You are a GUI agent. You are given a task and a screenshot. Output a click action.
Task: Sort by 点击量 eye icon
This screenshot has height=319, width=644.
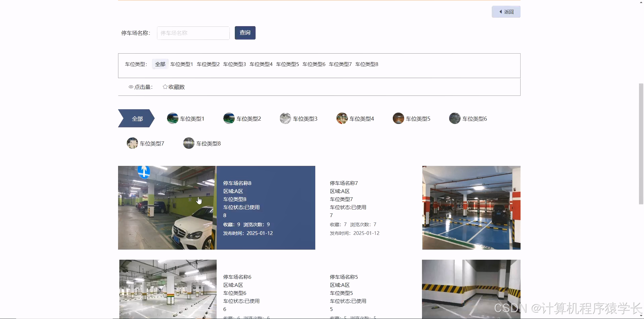tap(131, 87)
